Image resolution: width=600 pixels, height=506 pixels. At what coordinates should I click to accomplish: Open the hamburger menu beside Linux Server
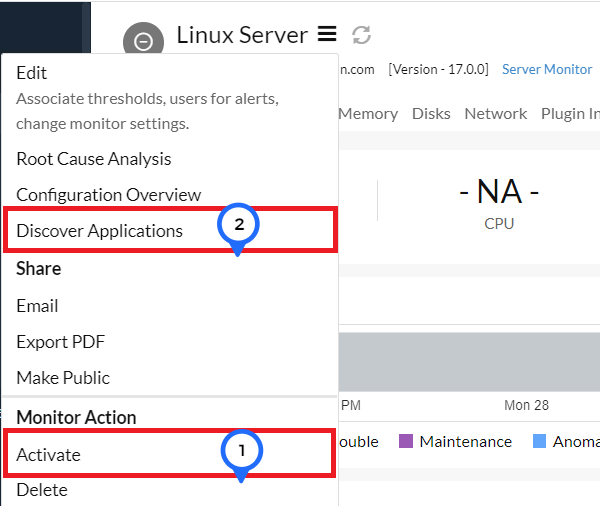[x=327, y=35]
